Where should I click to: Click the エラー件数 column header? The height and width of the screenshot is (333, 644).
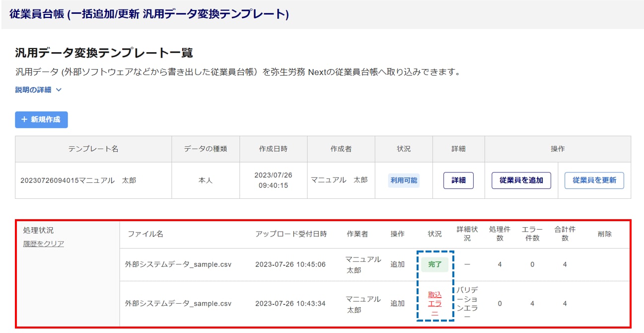pos(532,234)
